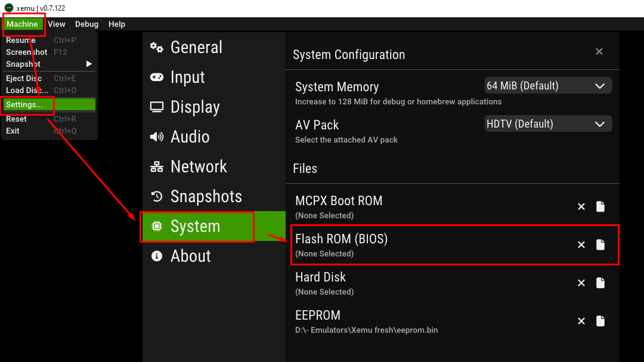Click the chip icon beside System

pyautogui.click(x=156, y=226)
